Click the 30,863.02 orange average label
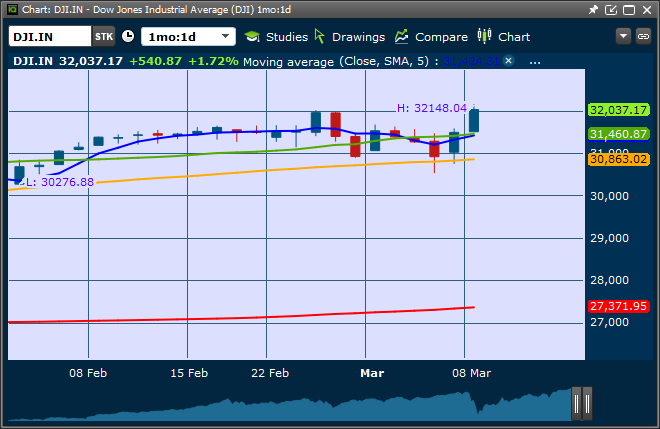Viewport: 660px width, 429px height. click(x=618, y=159)
